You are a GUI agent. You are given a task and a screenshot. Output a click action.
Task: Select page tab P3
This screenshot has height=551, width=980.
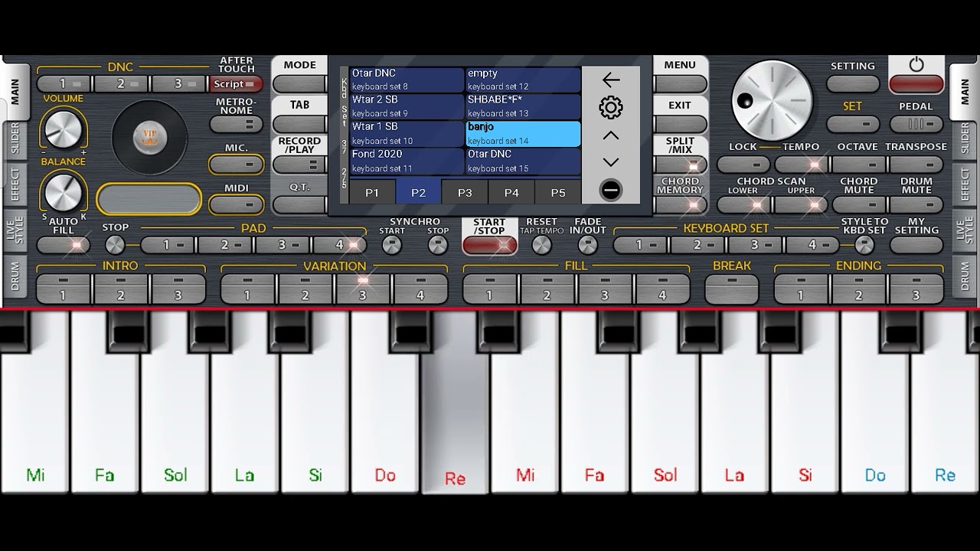coord(465,192)
